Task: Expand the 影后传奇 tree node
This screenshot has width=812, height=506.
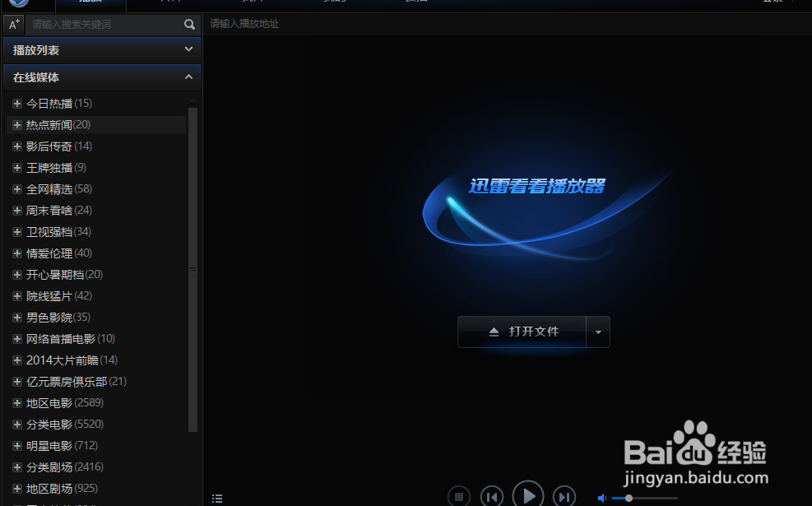Action: (x=17, y=146)
